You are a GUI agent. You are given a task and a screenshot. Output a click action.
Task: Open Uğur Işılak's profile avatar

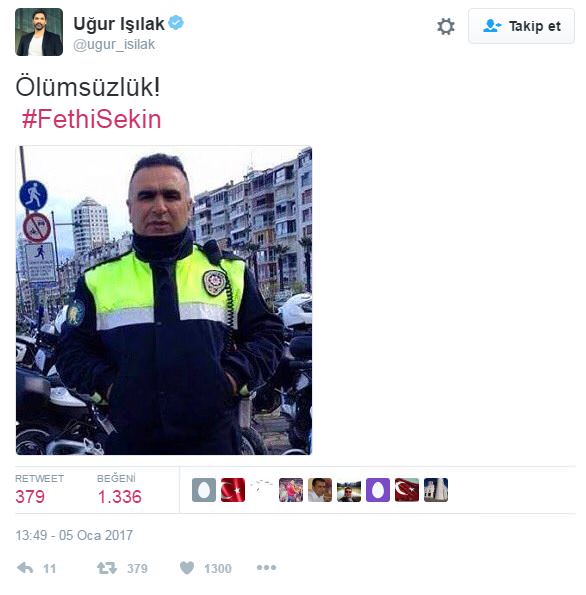[x=39, y=32]
